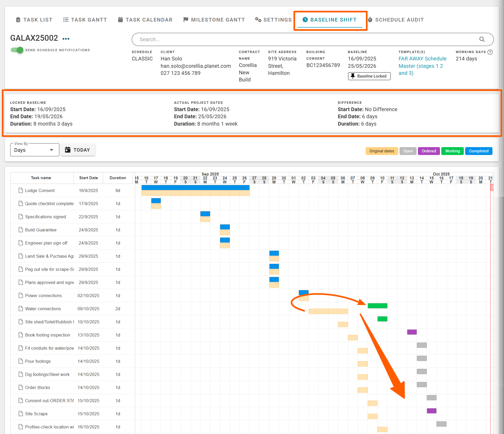Image resolution: width=504 pixels, height=434 pixels.
Task: Click the Schedule Audit stopwatch icon
Action: point(370,20)
